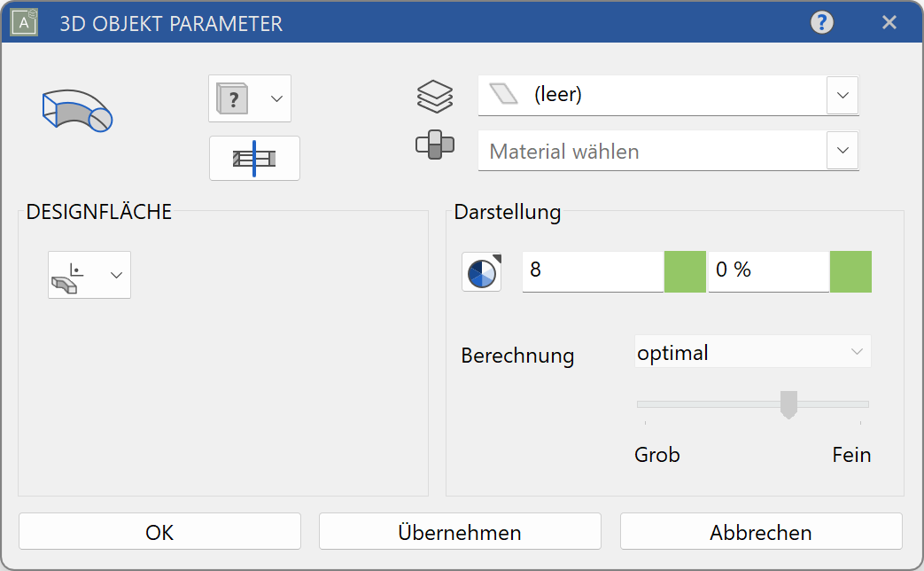Click the section plane icon button
Viewport: 924px width, 571px height.
(x=254, y=158)
